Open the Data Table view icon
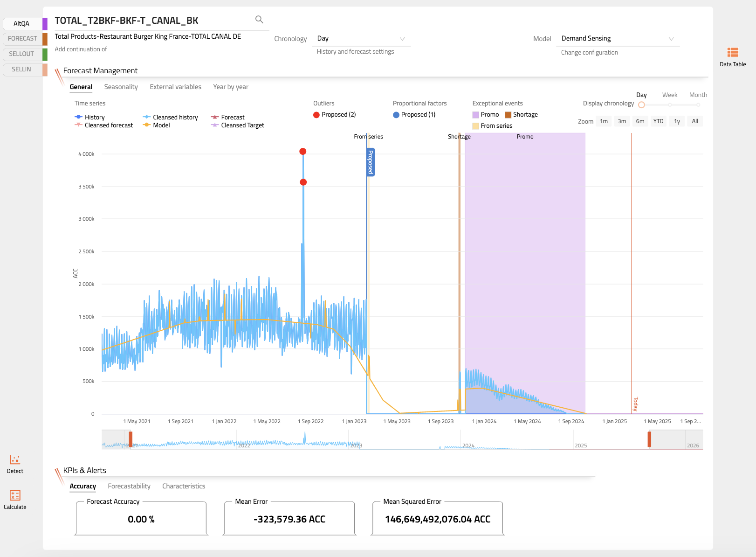 click(732, 53)
